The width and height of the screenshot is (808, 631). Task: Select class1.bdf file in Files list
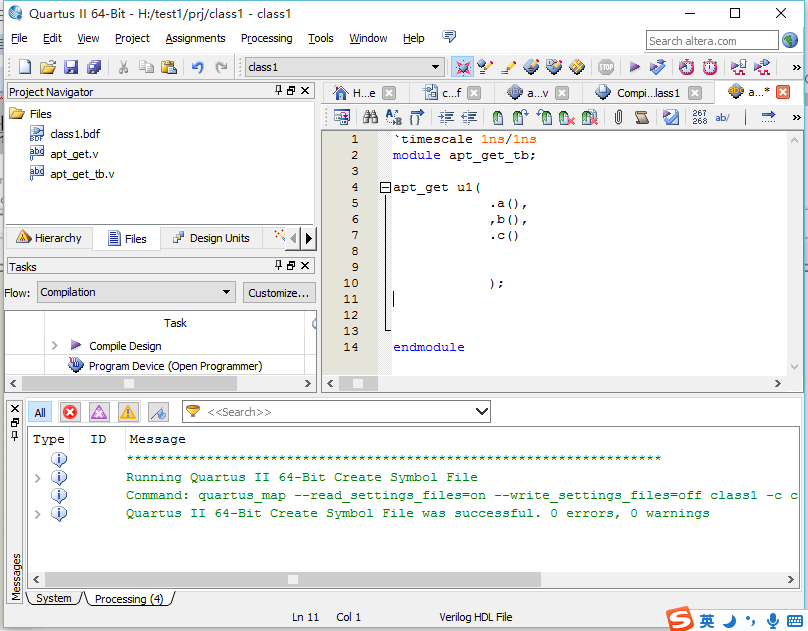pyautogui.click(x=75, y=133)
